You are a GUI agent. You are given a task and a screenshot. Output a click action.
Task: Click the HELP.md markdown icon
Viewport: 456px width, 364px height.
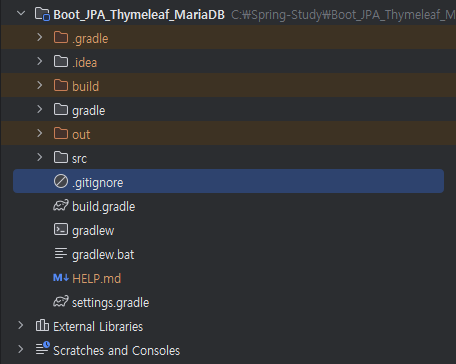(x=61, y=278)
